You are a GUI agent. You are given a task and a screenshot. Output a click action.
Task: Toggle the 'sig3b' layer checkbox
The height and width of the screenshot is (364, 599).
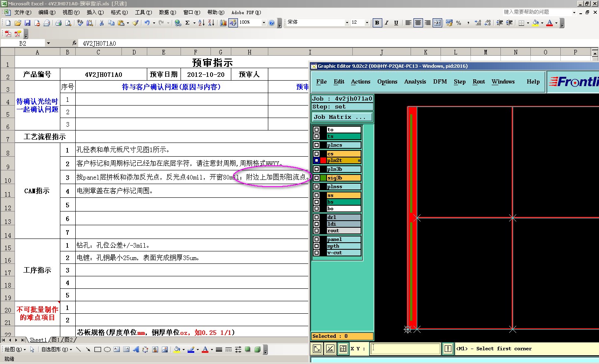coord(317,178)
